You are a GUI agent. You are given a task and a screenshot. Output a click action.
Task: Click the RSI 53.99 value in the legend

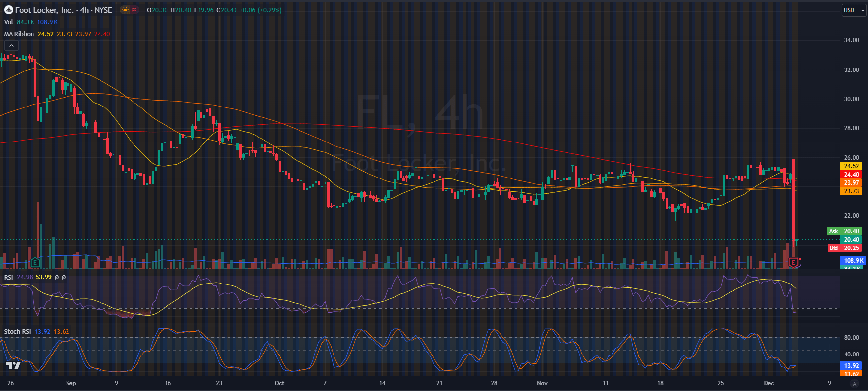(x=43, y=277)
